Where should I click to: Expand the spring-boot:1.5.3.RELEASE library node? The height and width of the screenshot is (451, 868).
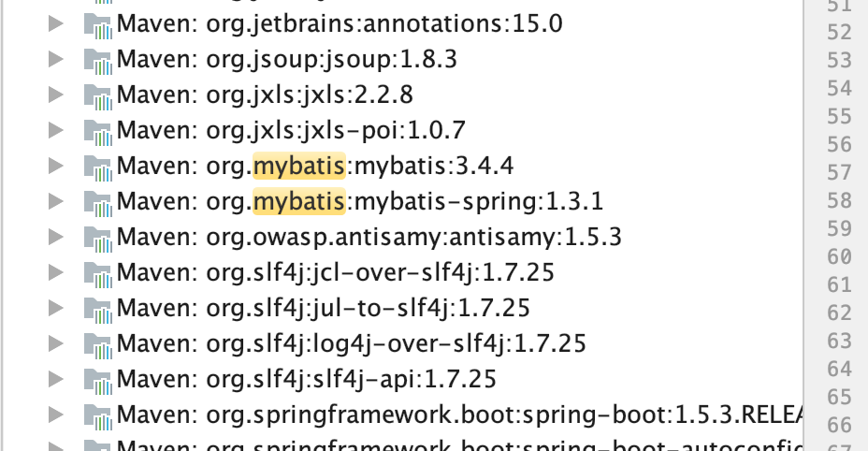coord(56,415)
